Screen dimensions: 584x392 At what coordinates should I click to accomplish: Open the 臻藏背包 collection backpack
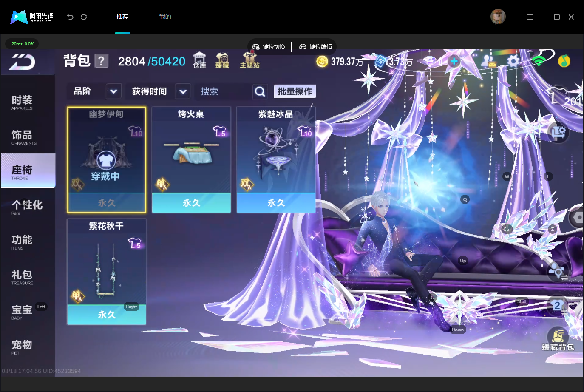tap(558, 339)
